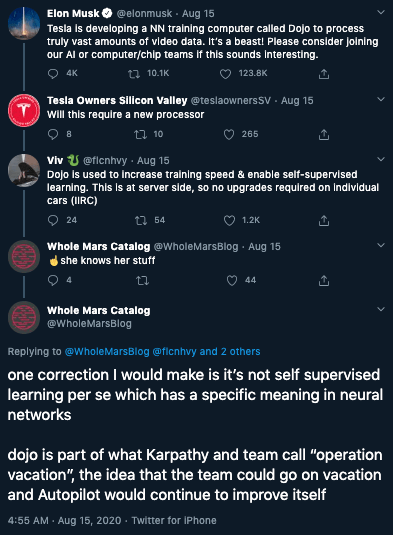
Task: Open the 'and 2 others' link
Action: [x=230, y=351]
